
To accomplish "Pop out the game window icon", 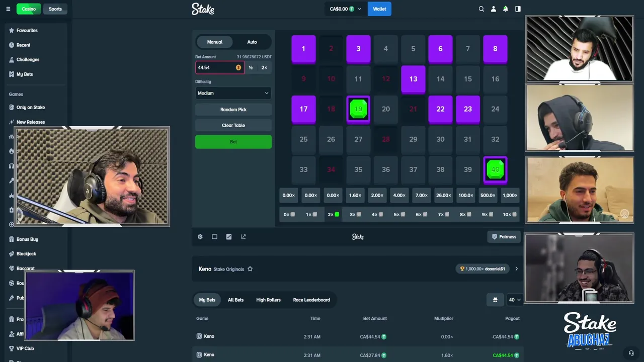I will [x=244, y=237].
